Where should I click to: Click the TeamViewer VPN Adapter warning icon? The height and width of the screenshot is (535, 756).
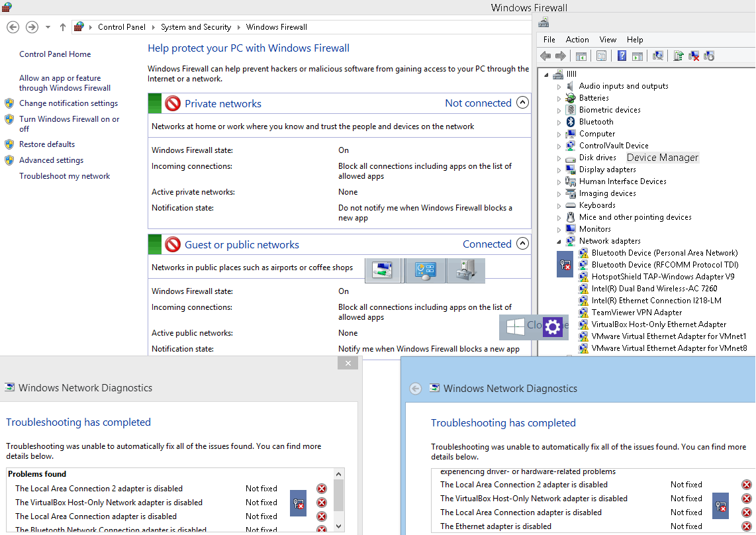click(583, 313)
